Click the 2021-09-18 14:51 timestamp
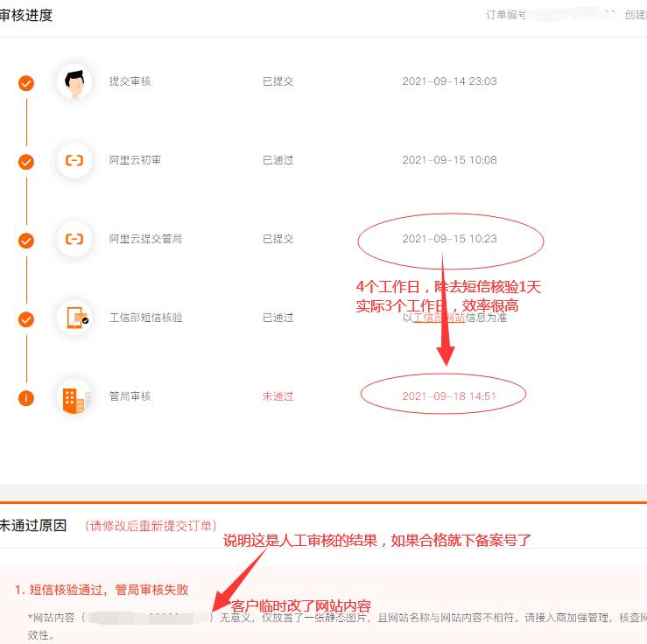Viewport: 647px width, 644px height. [449, 396]
